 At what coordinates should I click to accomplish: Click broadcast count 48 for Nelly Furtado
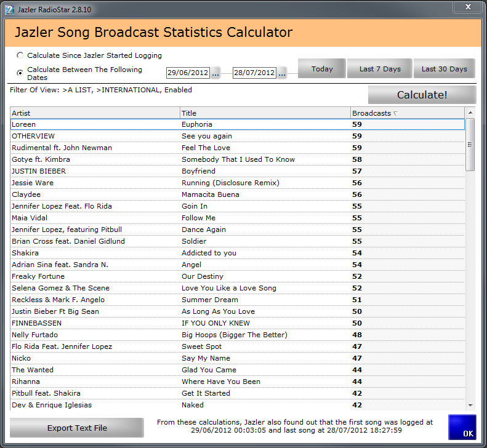click(357, 335)
